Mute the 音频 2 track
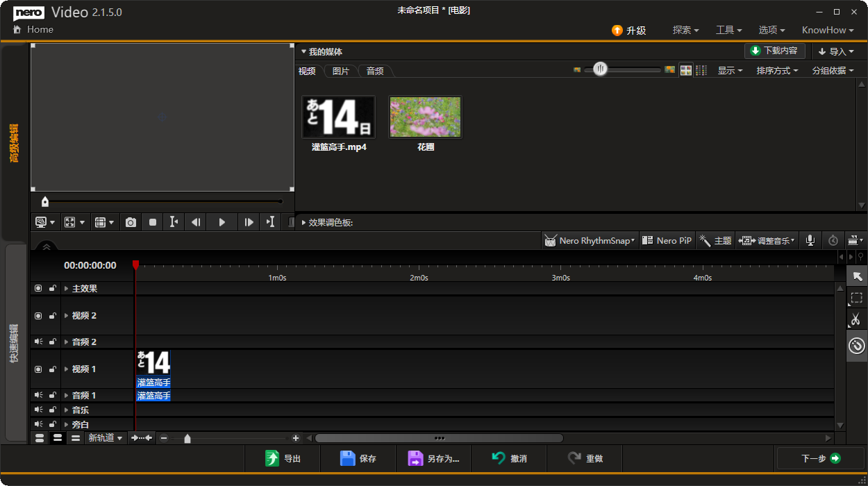 pyautogui.click(x=38, y=342)
